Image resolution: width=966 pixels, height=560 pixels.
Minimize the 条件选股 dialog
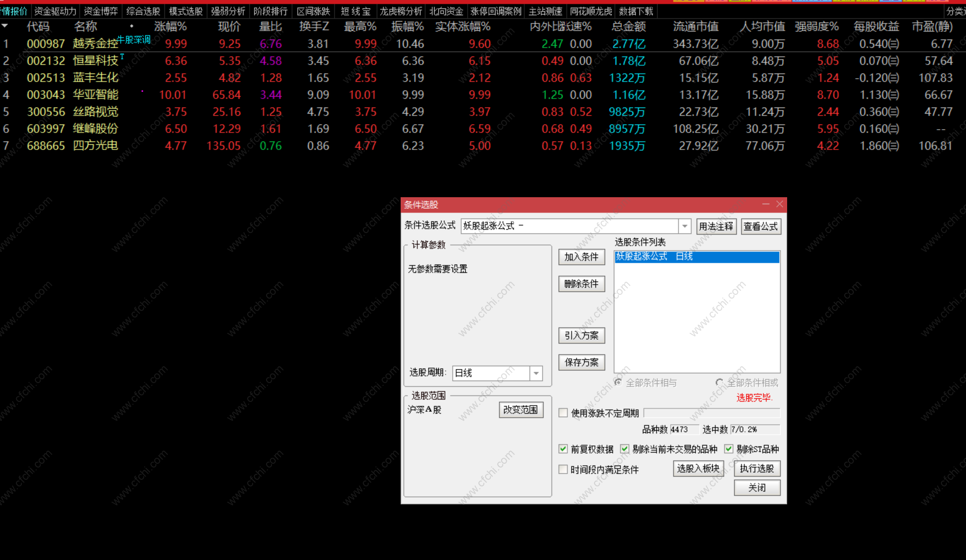(x=765, y=204)
